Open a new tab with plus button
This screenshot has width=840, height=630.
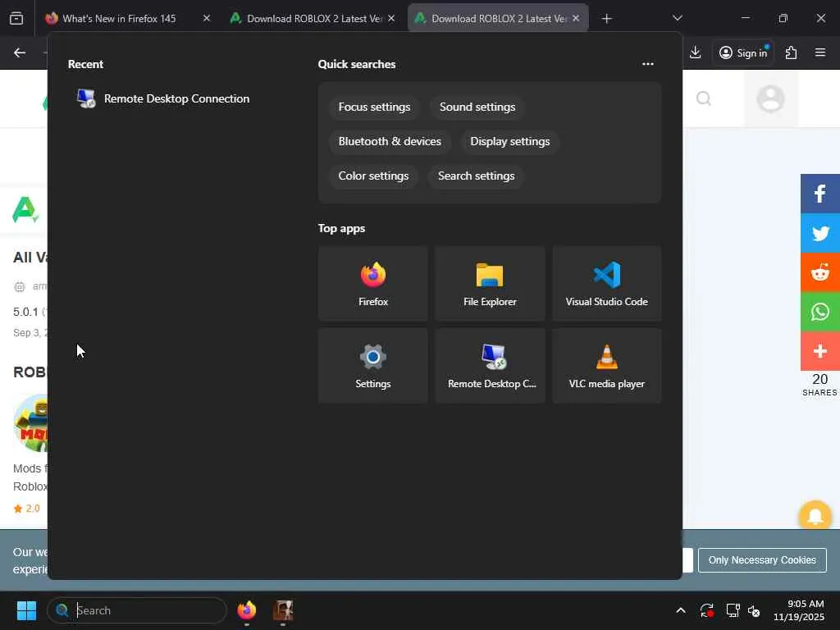[606, 19]
